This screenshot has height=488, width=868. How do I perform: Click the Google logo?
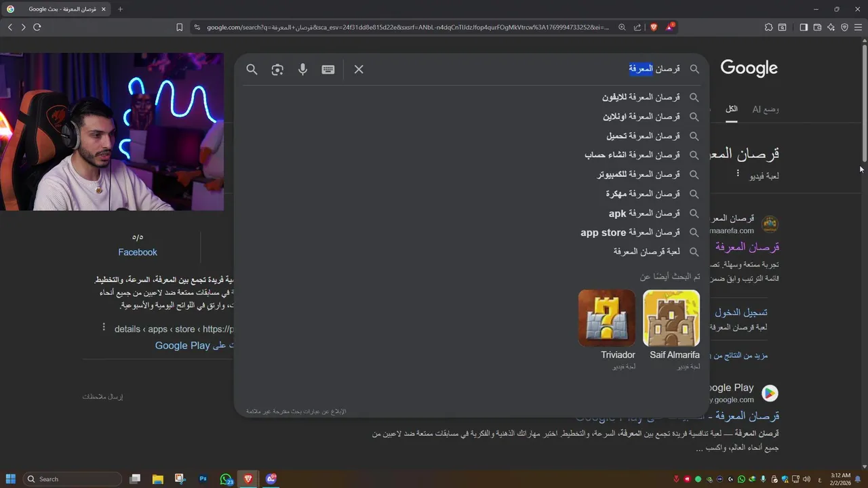point(749,68)
